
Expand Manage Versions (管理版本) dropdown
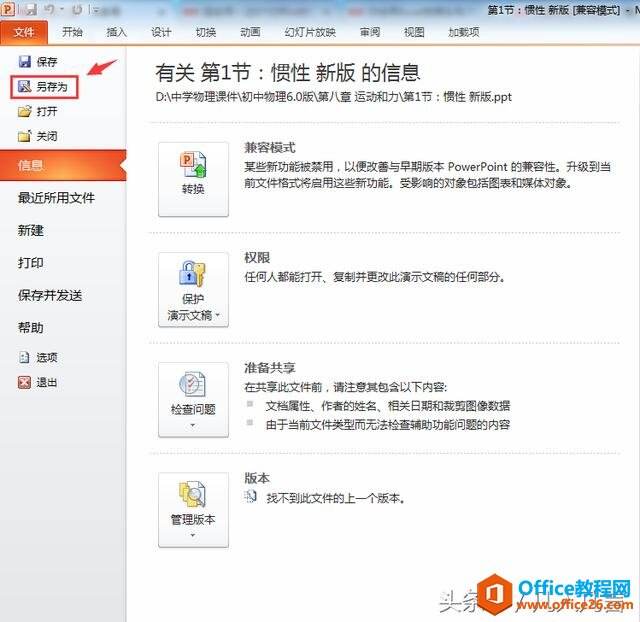click(x=193, y=510)
